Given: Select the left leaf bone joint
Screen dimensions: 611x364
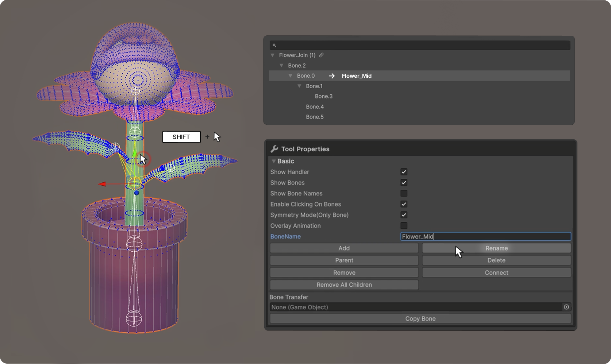Looking at the screenshot, I should (115, 147).
